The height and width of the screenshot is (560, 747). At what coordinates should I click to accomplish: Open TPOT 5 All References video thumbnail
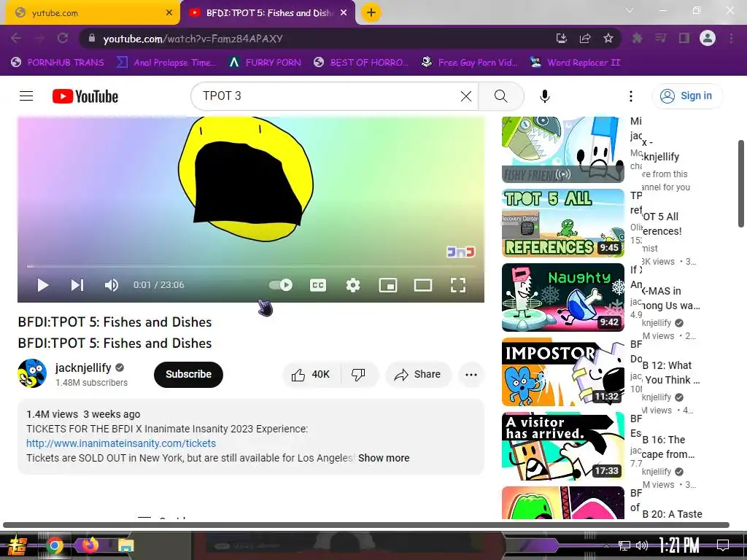point(562,223)
